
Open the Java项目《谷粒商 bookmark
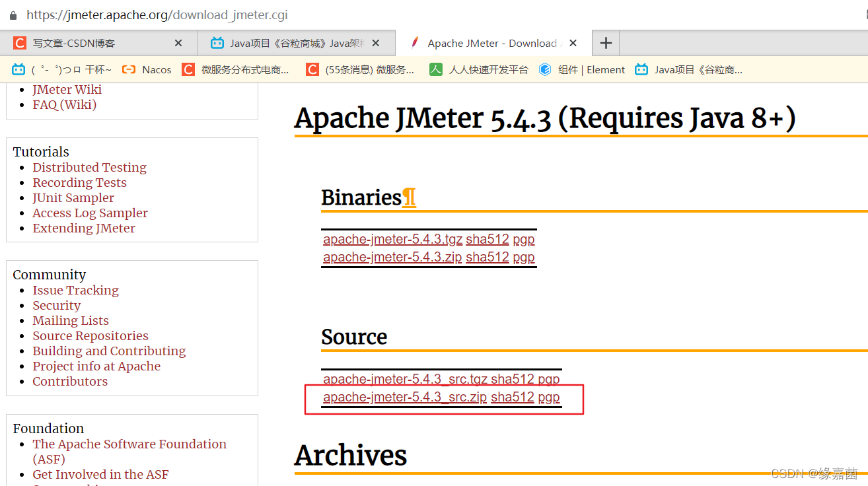coord(688,69)
